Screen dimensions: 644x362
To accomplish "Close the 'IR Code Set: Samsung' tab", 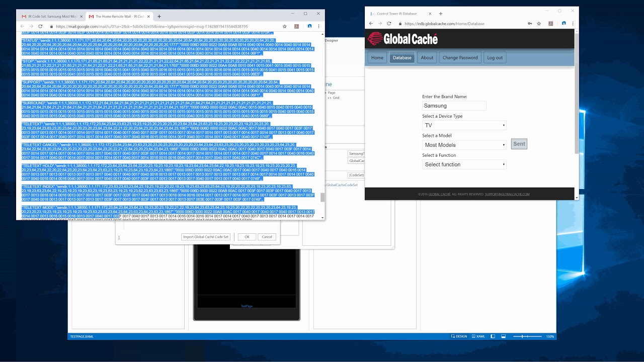I will point(80,17).
